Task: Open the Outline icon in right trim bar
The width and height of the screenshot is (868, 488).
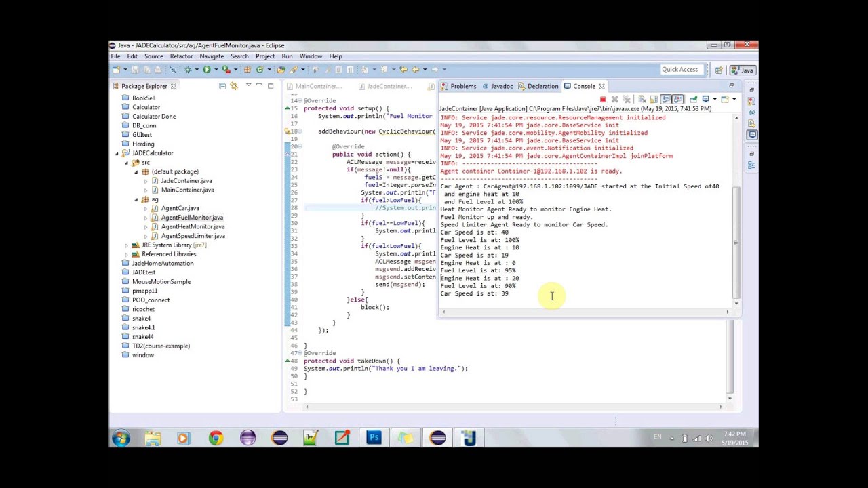Action: pos(751,165)
